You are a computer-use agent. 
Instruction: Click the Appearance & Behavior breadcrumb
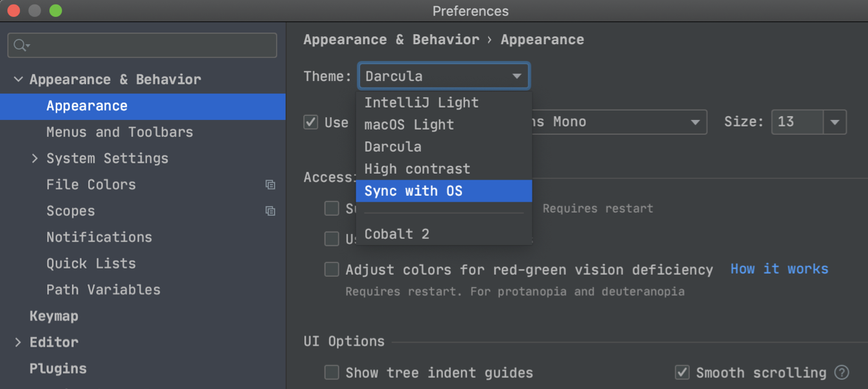pos(391,40)
